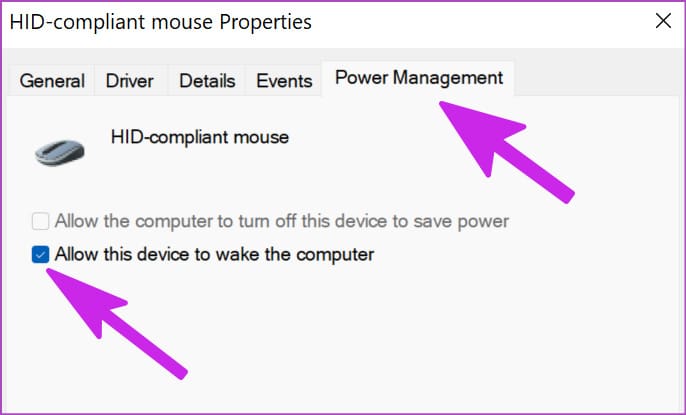
Task: Uncheck the Allow this device to wake checkbox
Action: 40,255
